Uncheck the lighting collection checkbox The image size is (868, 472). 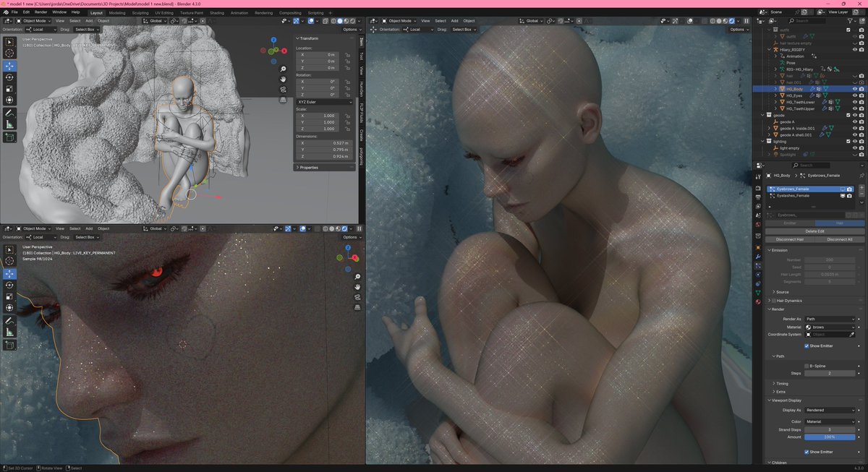pyautogui.click(x=848, y=141)
